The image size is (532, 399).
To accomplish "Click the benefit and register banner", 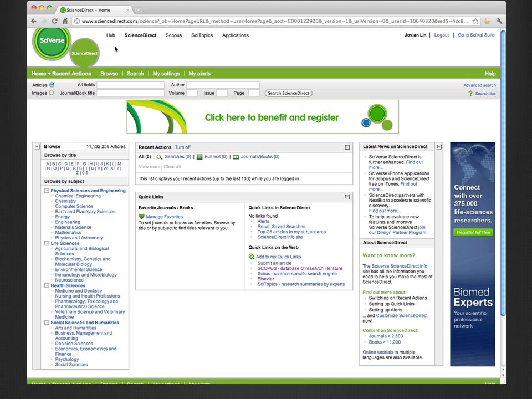I will [x=263, y=117].
